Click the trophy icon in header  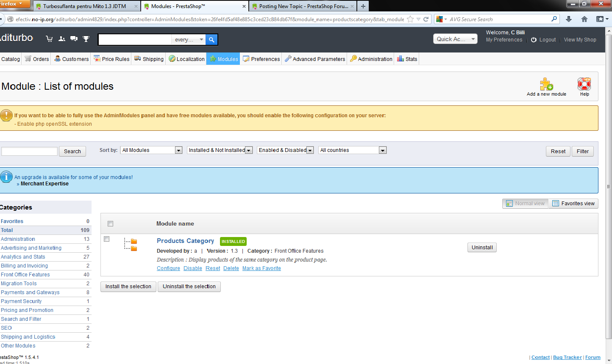click(86, 39)
